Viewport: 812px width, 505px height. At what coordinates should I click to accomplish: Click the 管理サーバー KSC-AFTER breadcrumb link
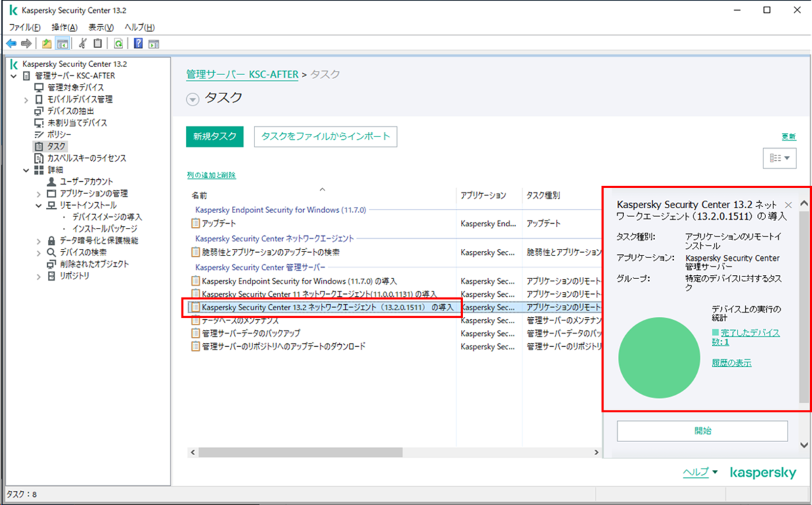(x=242, y=74)
